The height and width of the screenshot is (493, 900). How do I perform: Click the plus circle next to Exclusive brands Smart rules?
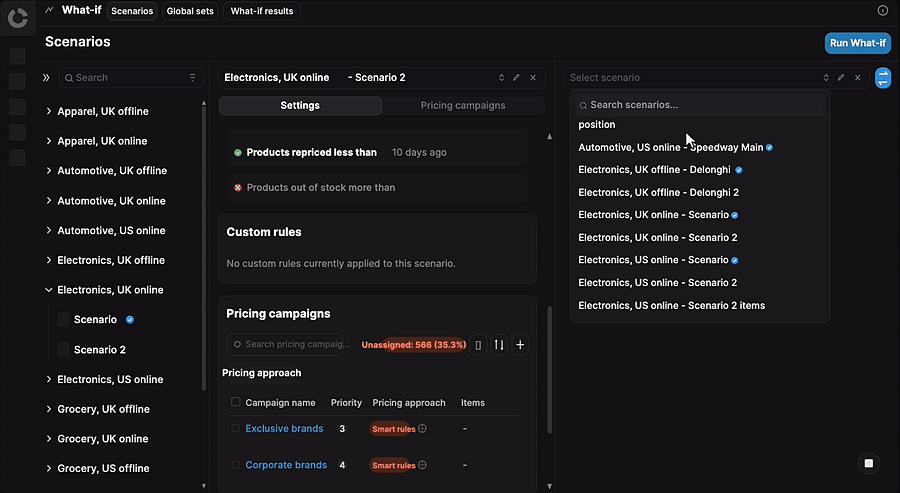pyautogui.click(x=422, y=429)
